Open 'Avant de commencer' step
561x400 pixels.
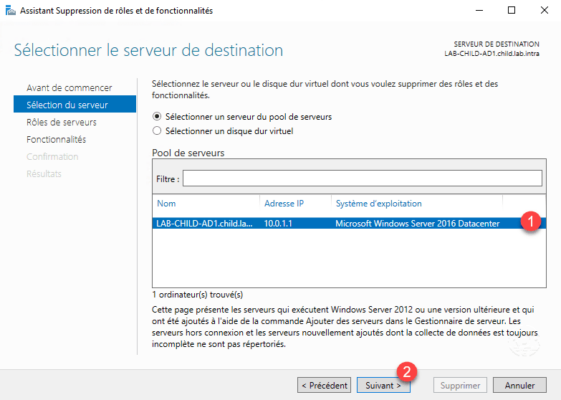coord(69,88)
